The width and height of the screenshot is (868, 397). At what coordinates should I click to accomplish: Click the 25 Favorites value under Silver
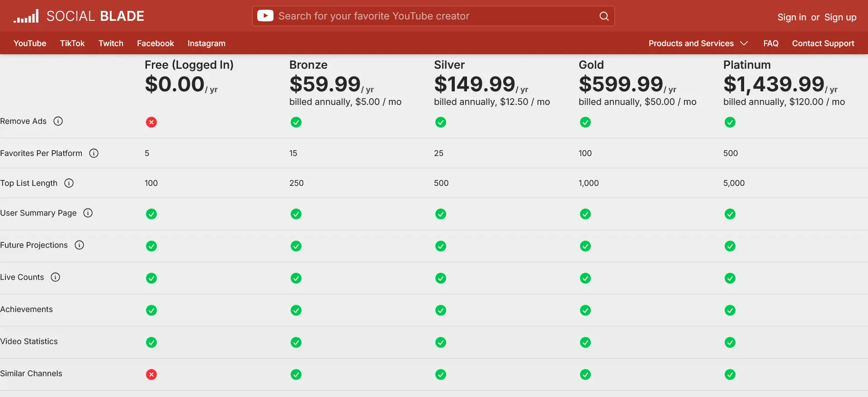pos(439,153)
